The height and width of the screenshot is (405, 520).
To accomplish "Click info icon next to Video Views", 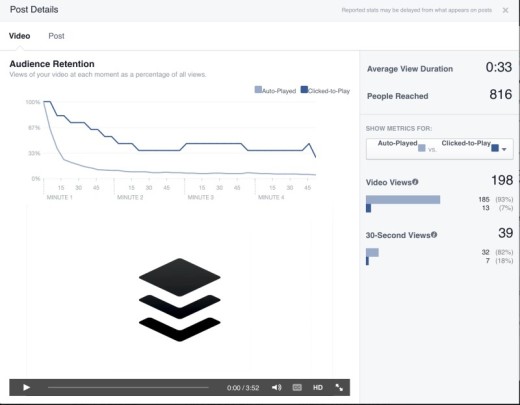I will click(415, 182).
